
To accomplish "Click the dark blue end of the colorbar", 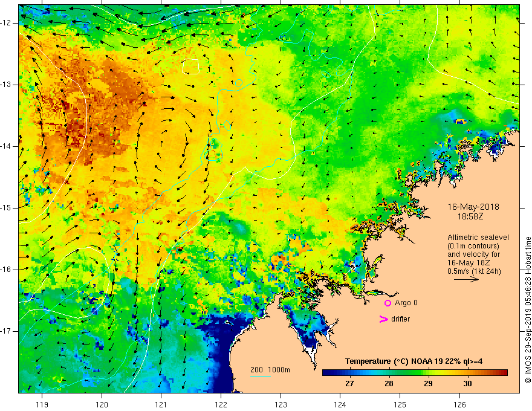I will (x=326, y=373).
